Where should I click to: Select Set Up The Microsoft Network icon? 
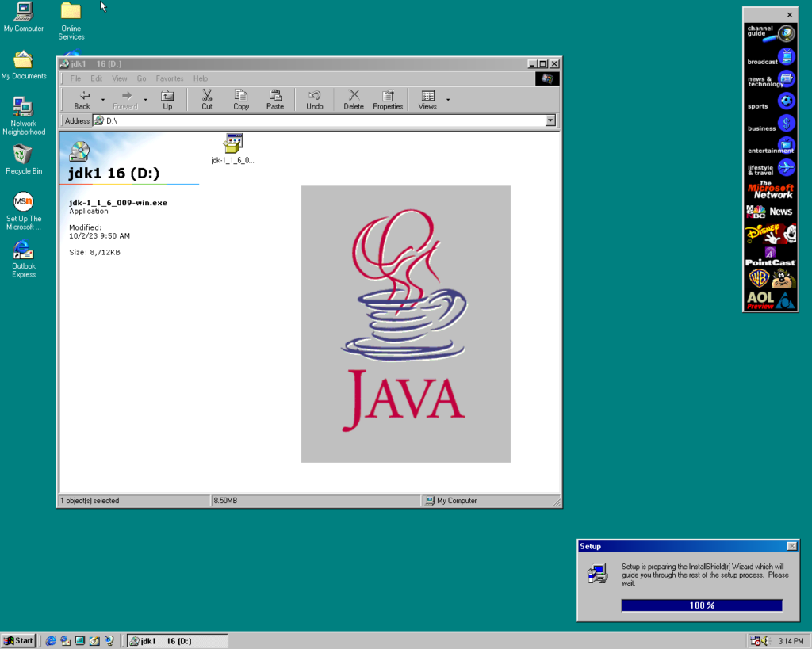(x=23, y=211)
